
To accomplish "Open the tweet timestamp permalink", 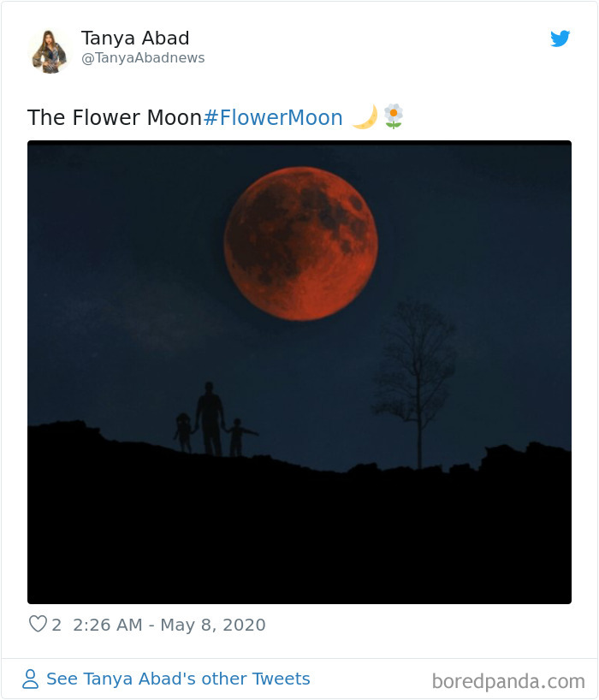I will click(168, 625).
